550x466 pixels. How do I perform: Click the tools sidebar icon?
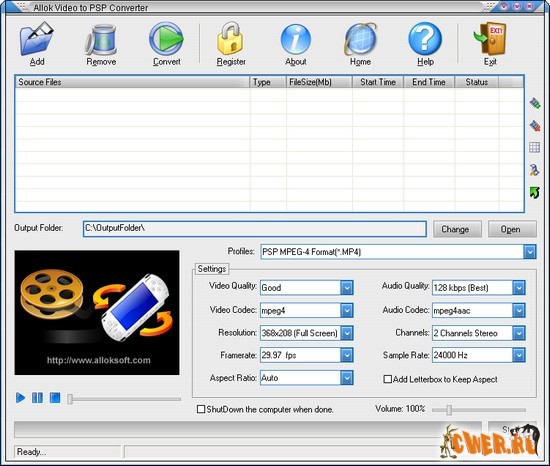coord(535,170)
